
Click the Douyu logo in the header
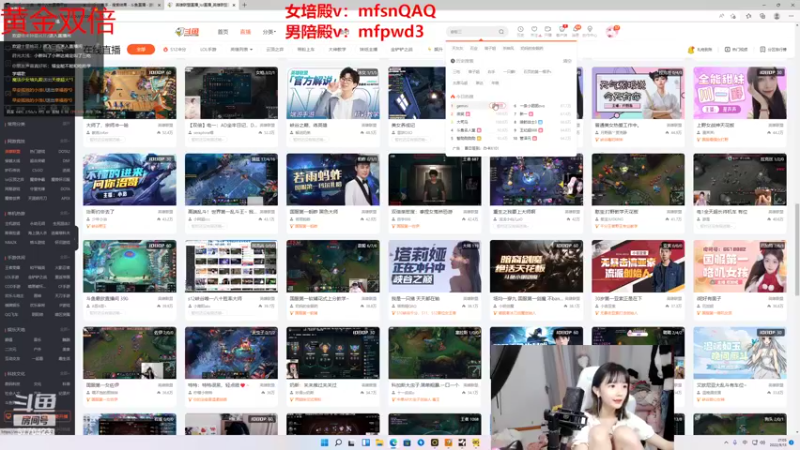[187, 32]
